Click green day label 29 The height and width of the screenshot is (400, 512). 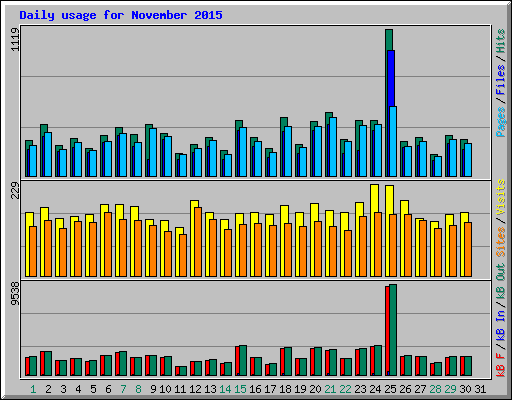(x=450, y=389)
